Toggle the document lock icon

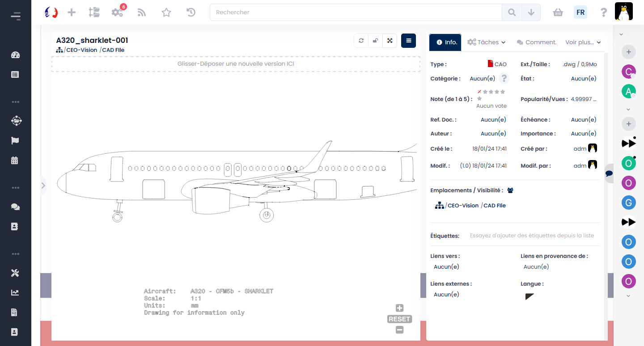(x=375, y=41)
